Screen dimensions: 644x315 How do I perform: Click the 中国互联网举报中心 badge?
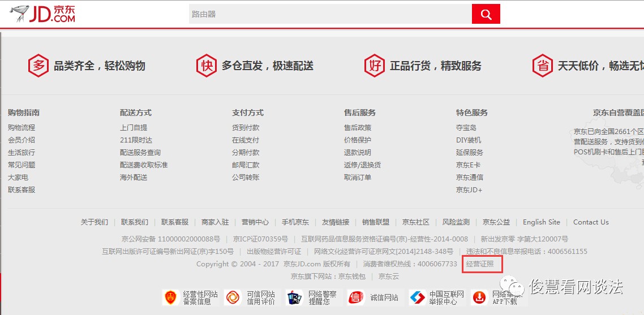pyautogui.click(x=436, y=297)
